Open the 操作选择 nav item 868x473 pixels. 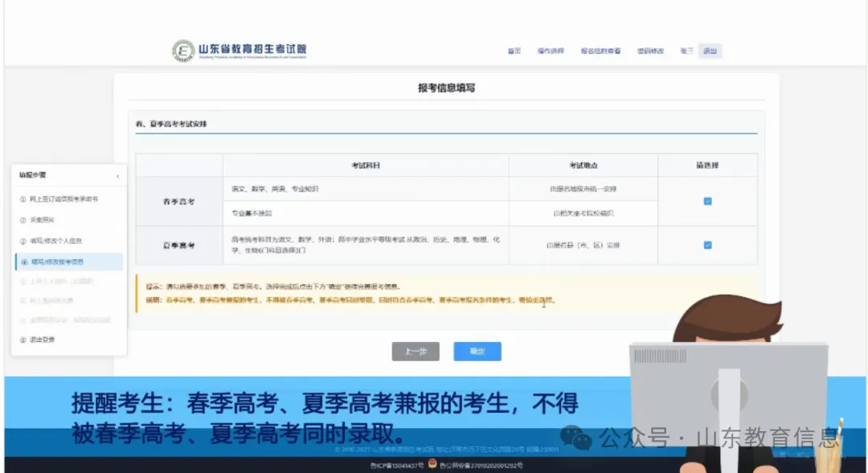pos(551,51)
